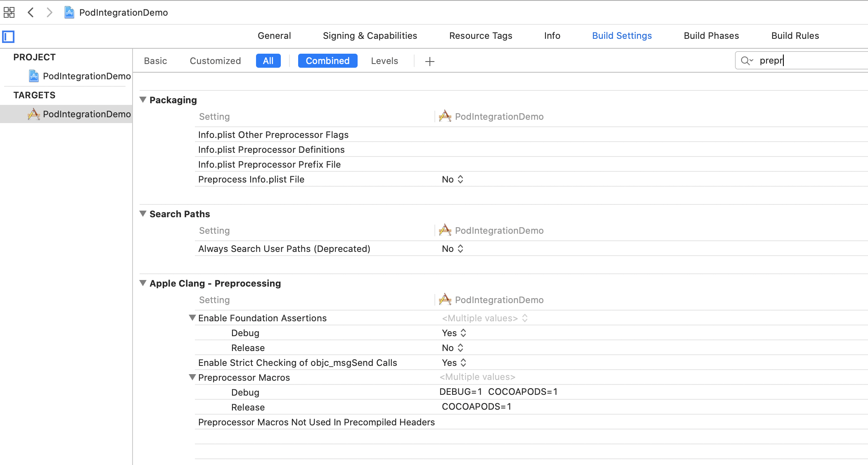
Task: Collapse the Preprocessor Macros row
Action: (x=192, y=377)
